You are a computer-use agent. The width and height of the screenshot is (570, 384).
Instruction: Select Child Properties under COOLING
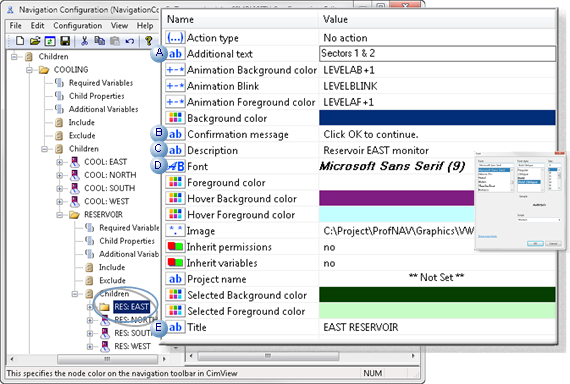97,96
